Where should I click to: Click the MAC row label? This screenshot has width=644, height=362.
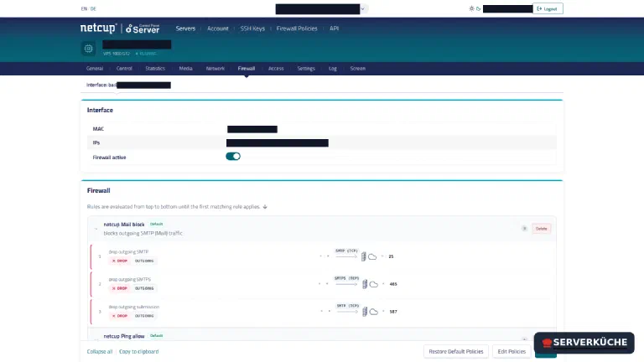(x=98, y=129)
